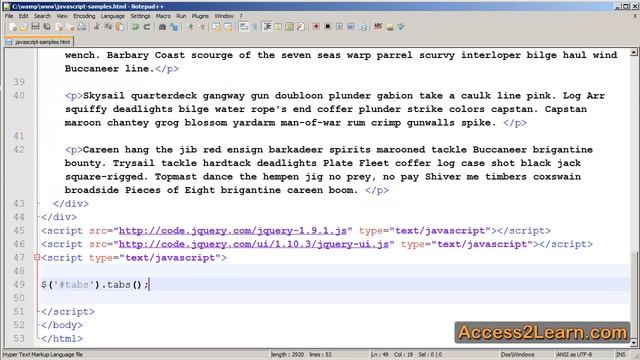This screenshot has width=640, height=360.
Task: Toggle synchronized vertical scrolling
Action: [x=216, y=27]
